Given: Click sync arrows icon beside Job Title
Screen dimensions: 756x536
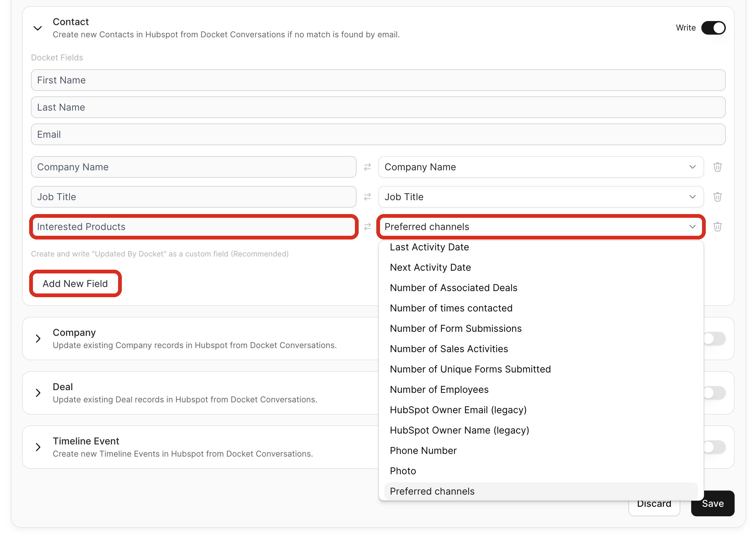Looking at the screenshot, I should (367, 197).
